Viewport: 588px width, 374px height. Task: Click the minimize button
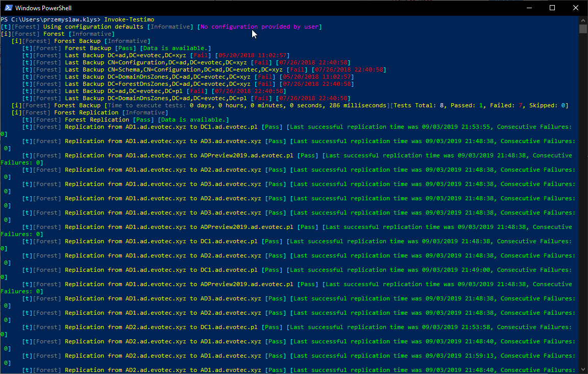529,8
